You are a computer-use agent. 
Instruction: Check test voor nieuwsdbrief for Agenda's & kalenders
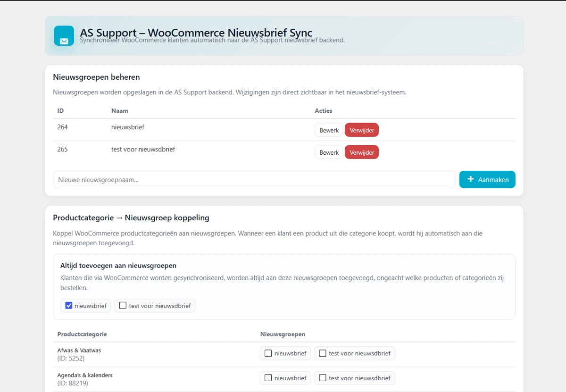(323, 377)
